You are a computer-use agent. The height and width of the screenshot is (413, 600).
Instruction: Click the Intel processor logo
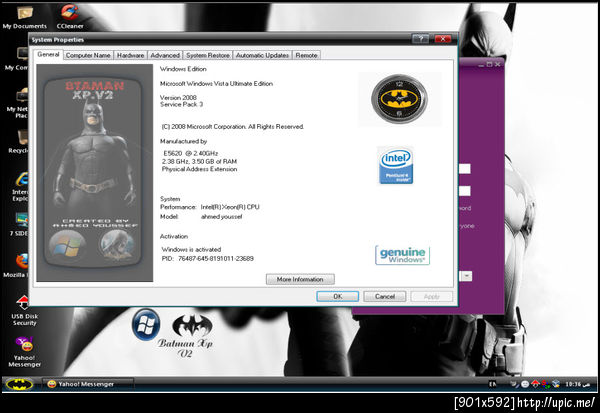coord(396,165)
